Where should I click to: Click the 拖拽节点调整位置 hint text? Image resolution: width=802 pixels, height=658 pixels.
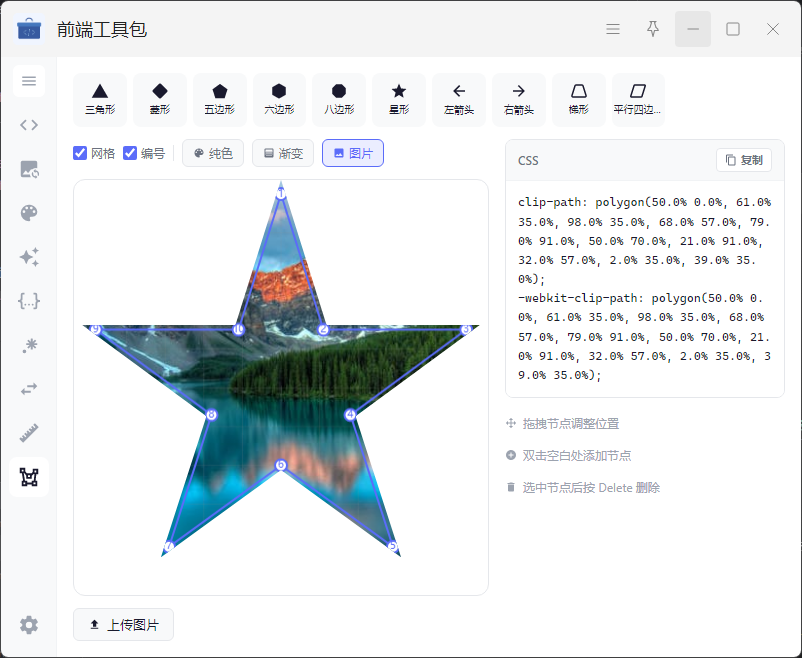pyautogui.click(x=570, y=424)
